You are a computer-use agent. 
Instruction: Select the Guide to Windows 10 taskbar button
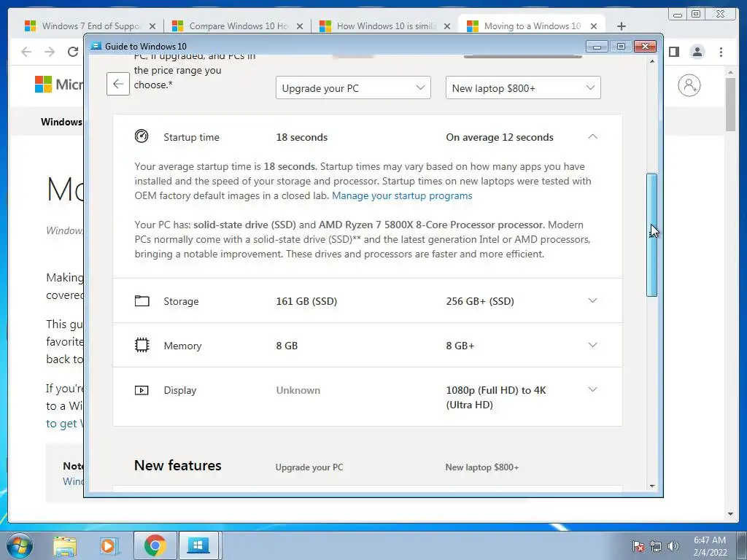[x=198, y=545]
